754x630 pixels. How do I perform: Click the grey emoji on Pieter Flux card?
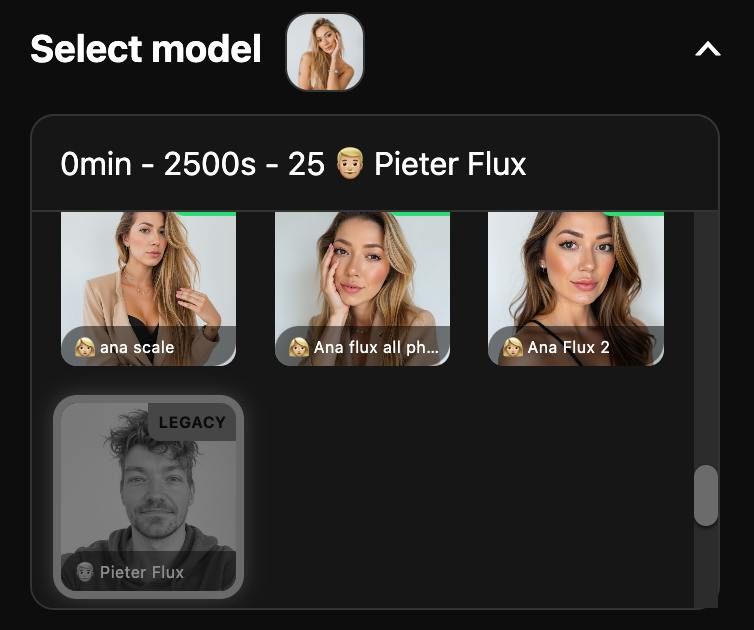click(x=85, y=572)
